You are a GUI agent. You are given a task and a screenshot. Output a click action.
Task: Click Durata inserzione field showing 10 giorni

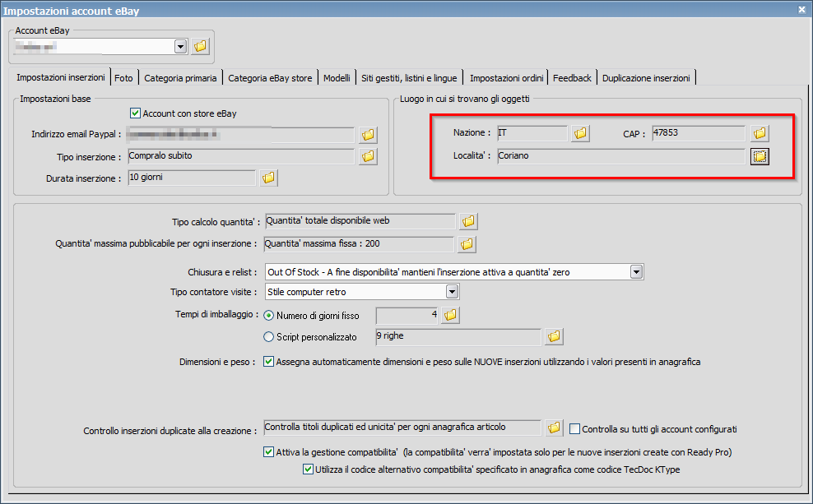(192, 178)
